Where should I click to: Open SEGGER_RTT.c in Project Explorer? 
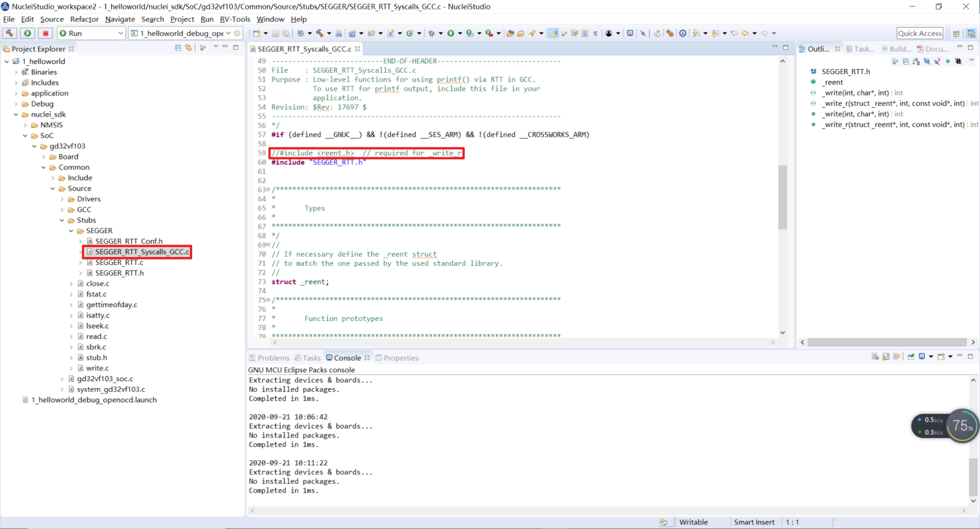coord(119,263)
